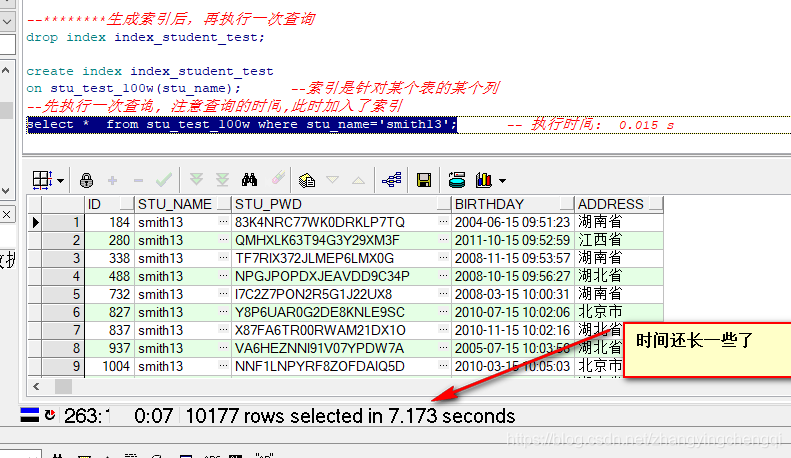Expand the STU_NAME cell editor in row 1
Screen dimensions: 791x458
click(223, 222)
